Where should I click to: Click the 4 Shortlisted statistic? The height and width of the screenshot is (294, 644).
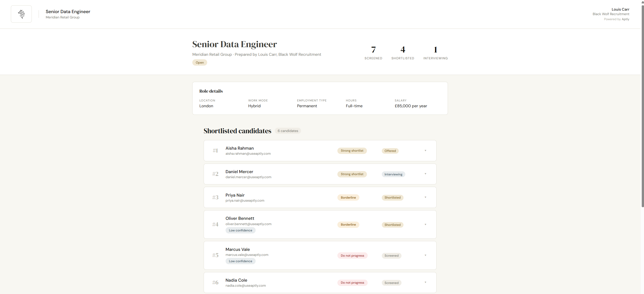pos(403,52)
